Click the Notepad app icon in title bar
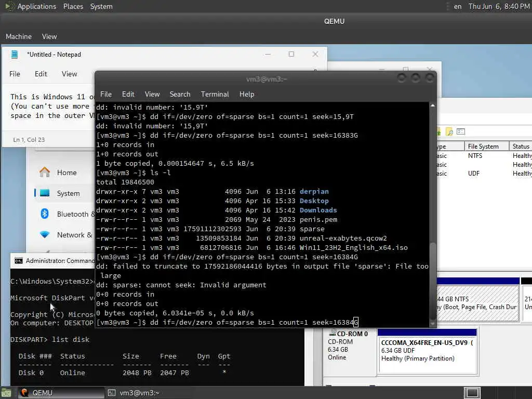Screen dimensions: 532x399 click(14, 54)
